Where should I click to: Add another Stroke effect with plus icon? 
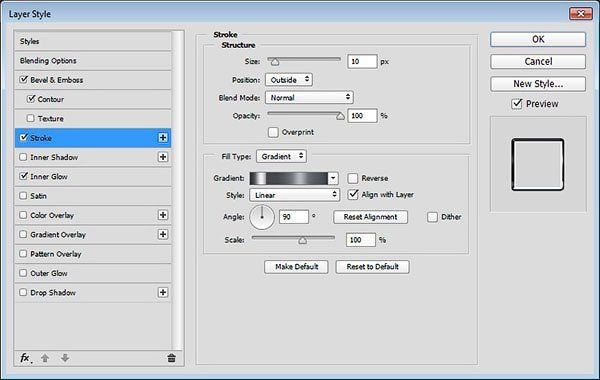pos(163,138)
